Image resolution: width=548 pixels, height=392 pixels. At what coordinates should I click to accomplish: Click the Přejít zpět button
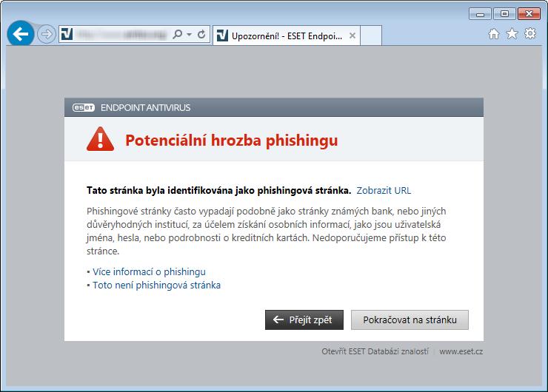pos(304,320)
